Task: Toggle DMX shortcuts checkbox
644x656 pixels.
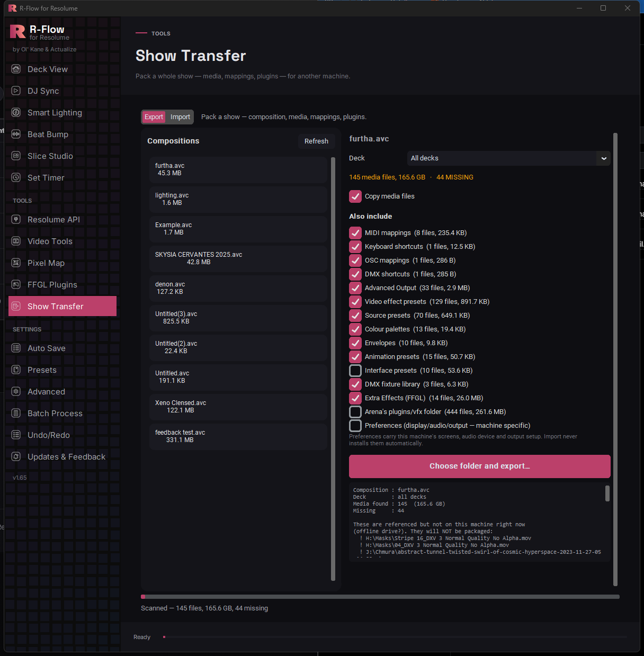Action: [355, 274]
